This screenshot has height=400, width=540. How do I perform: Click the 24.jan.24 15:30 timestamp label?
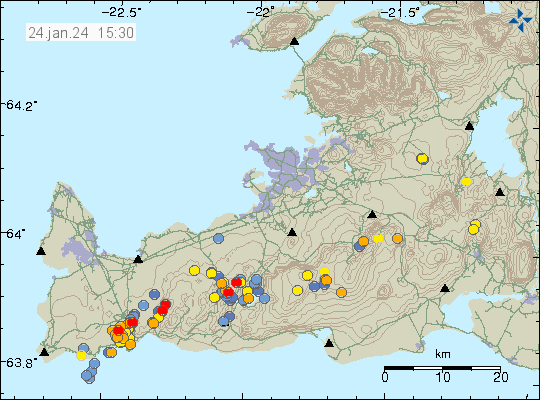(x=81, y=33)
